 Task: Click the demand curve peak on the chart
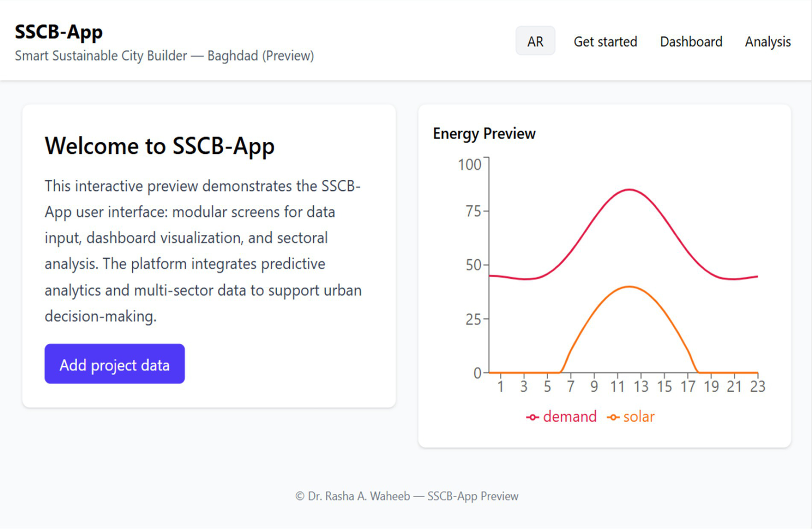tap(629, 190)
